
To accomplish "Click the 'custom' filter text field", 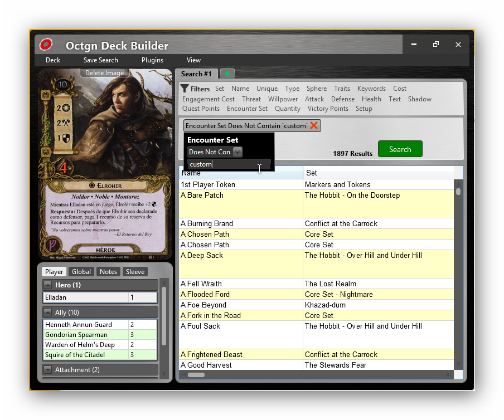I will (x=229, y=164).
